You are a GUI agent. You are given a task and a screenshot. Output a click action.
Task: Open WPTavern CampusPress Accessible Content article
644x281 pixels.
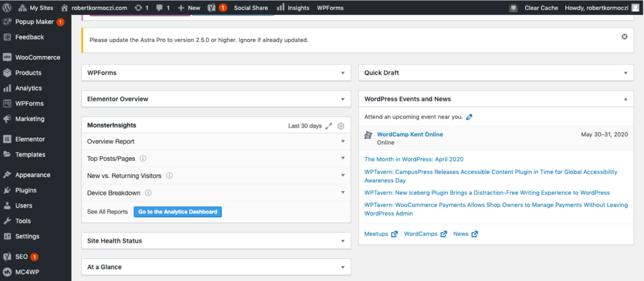point(491,176)
